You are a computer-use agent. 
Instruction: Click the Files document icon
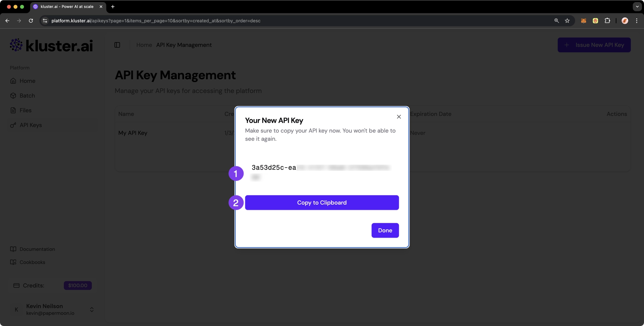[x=13, y=110]
